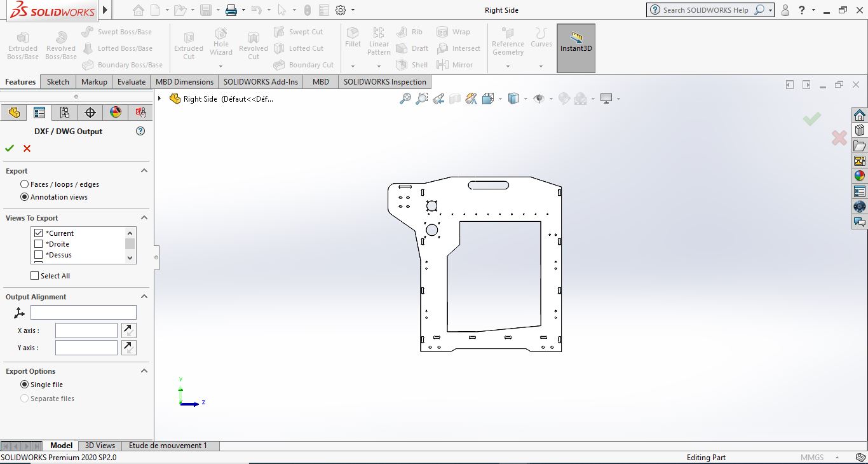The height and width of the screenshot is (464, 868).
Task: Open the File Explorer folder icon in the task pane
Action: click(860, 146)
